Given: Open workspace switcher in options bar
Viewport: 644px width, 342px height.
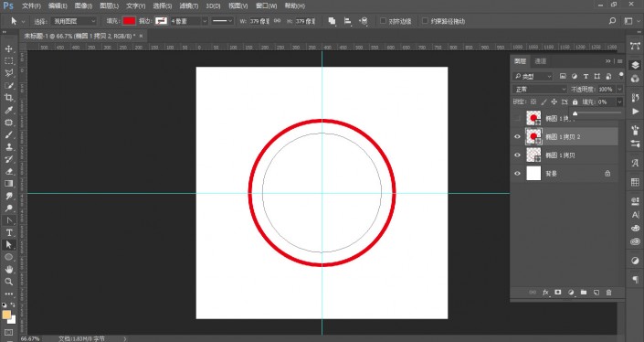Looking at the screenshot, I should [628, 21].
